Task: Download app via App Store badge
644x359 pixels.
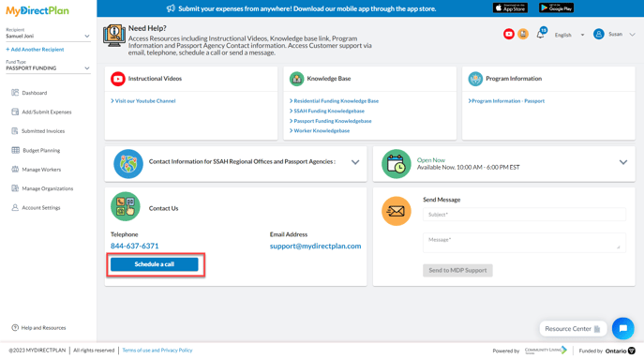Action: coord(510,7)
